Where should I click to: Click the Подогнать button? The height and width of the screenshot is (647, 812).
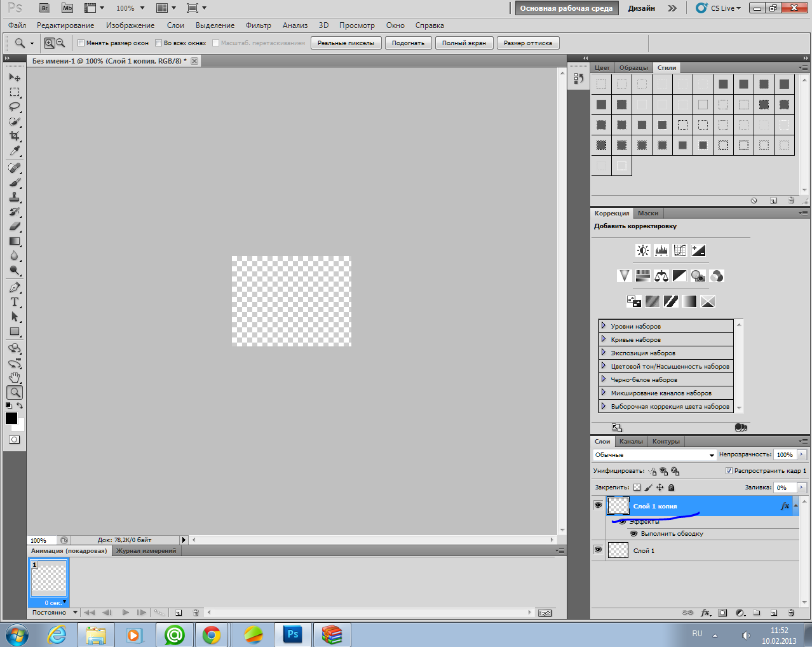point(408,43)
